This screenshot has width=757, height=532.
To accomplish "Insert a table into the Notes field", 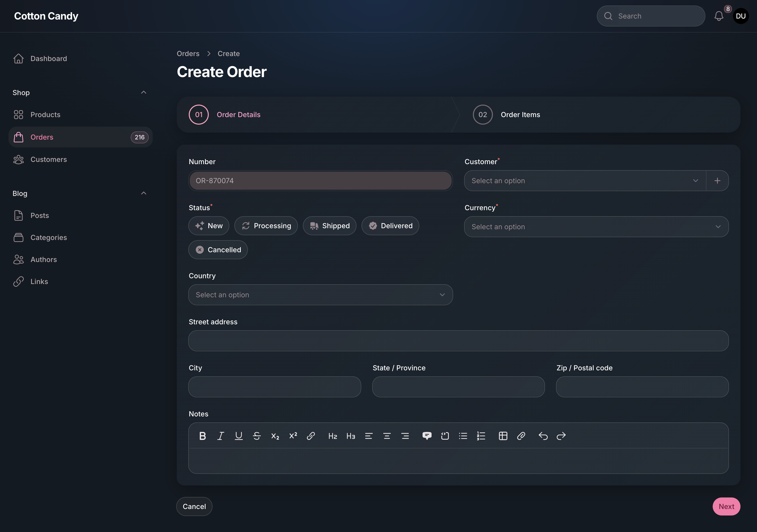I will pyautogui.click(x=503, y=436).
